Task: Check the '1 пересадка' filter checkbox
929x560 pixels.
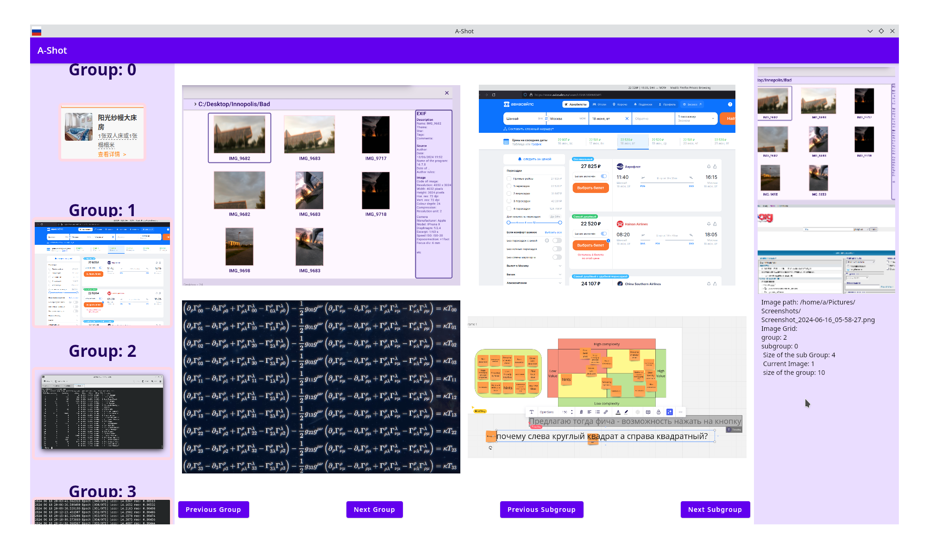Action: (509, 186)
